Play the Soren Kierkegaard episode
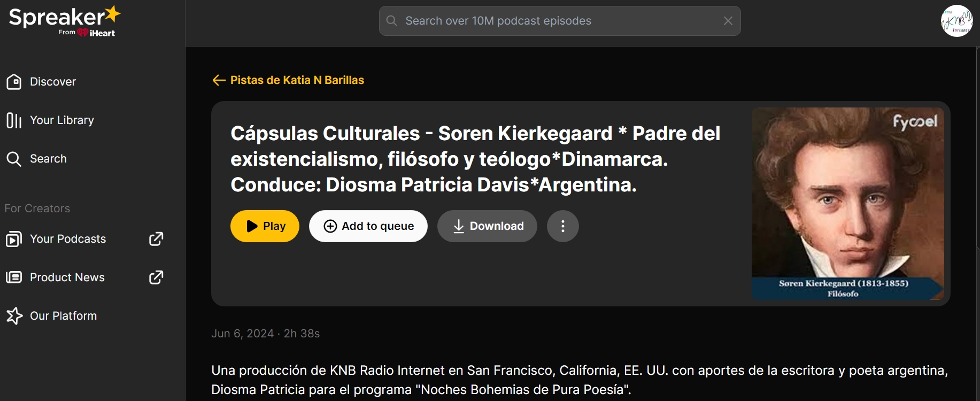The image size is (980, 401). pos(265,226)
